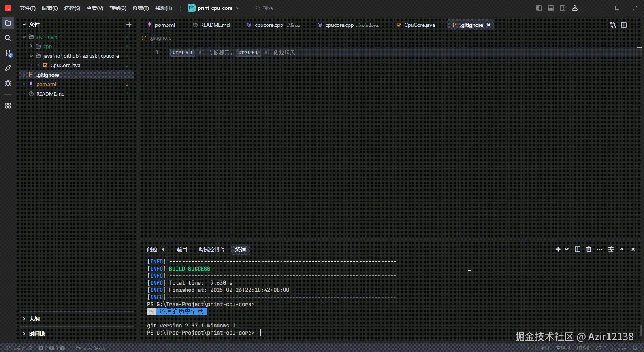Open the 终端(T) menu
This screenshot has width=644, height=352.
(141, 8)
